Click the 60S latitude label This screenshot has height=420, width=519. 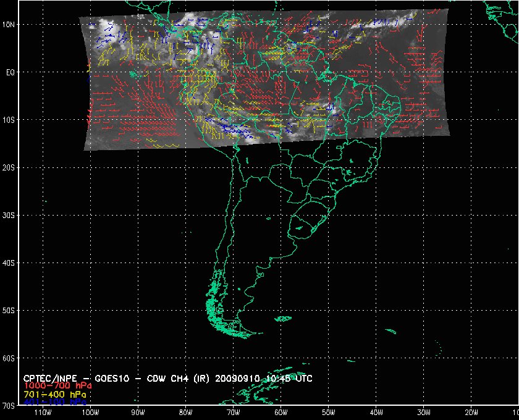pos(9,358)
